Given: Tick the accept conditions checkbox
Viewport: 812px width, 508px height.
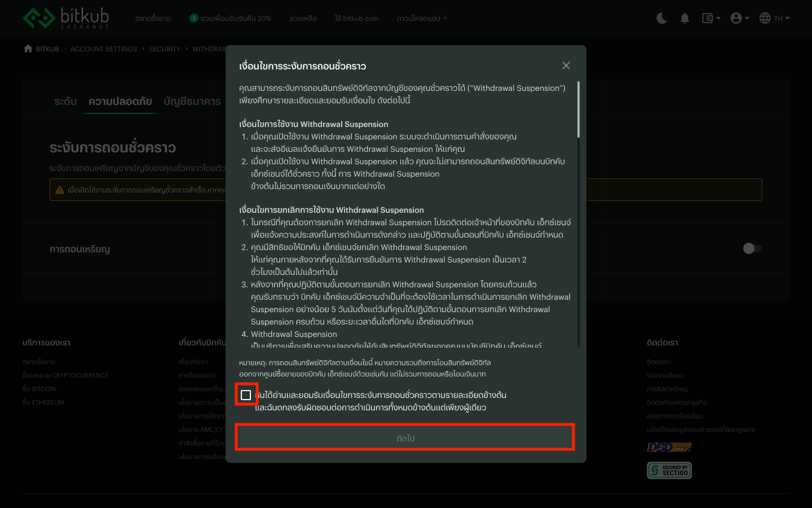Looking at the screenshot, I should point(246,395).
